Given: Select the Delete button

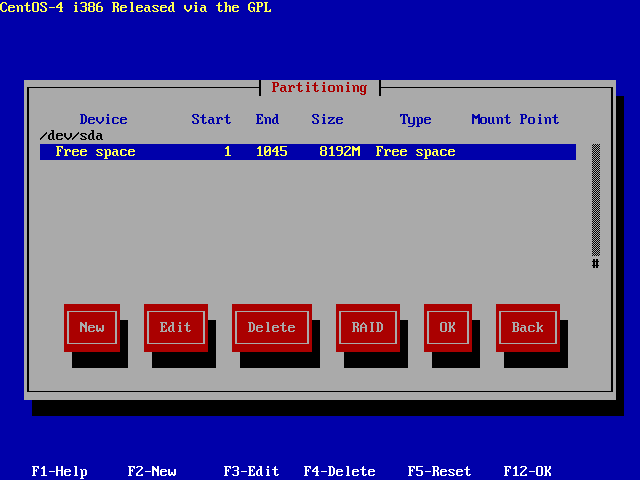Looking at the screenshot, I should pyautogui.click(x=272, y=327).
